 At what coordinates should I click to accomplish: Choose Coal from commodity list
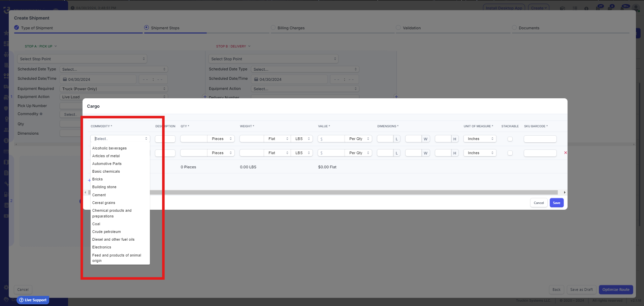click(x=96, y=224)
